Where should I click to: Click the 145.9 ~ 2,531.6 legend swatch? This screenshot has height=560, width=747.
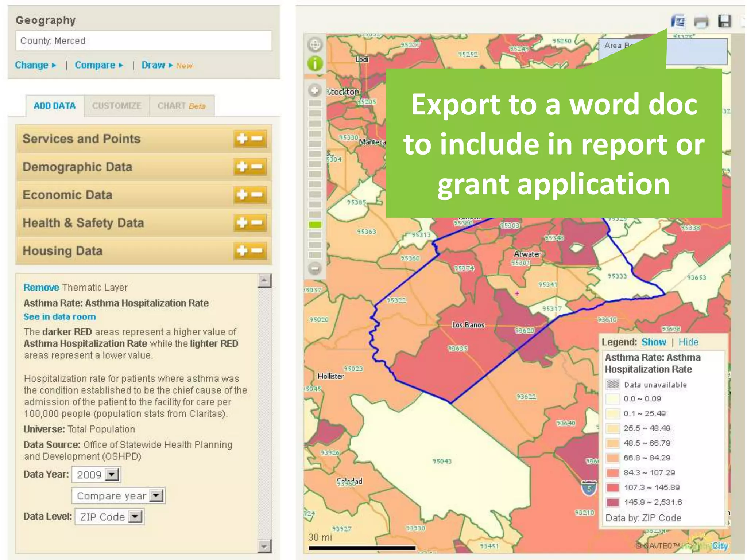tap(613, 502)
